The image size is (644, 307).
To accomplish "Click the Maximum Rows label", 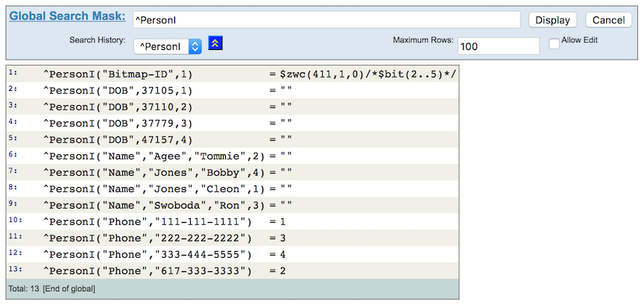I will tap(423, 40).
